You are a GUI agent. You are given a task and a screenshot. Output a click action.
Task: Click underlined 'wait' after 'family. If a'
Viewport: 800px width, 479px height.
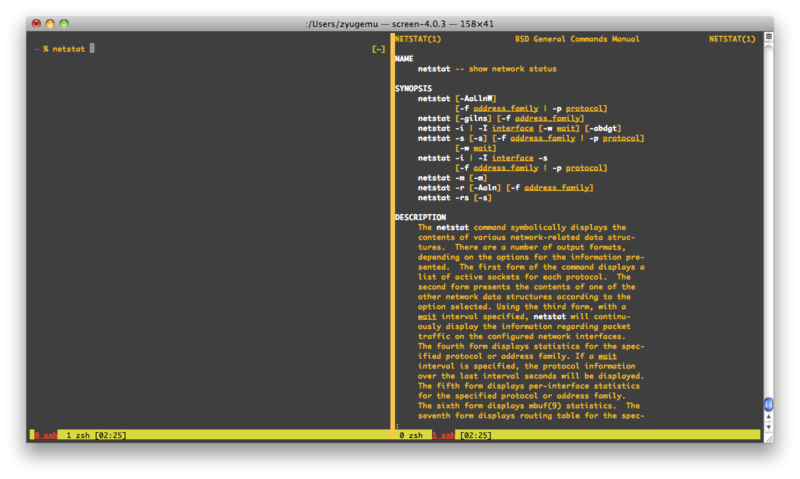pos(608,356)
